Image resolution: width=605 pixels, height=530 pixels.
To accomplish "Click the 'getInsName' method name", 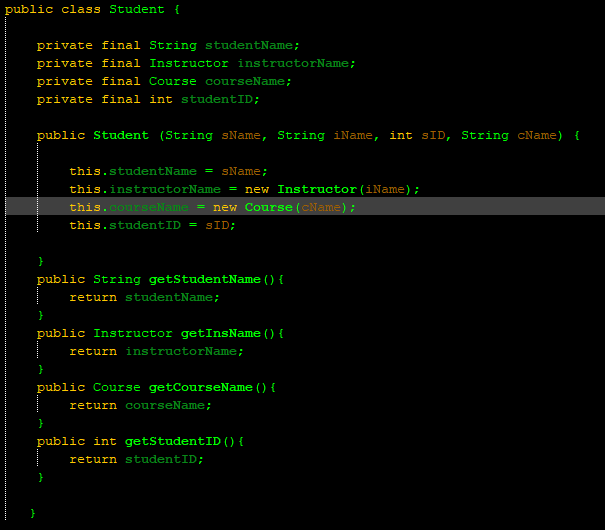I will coord(221,333).
